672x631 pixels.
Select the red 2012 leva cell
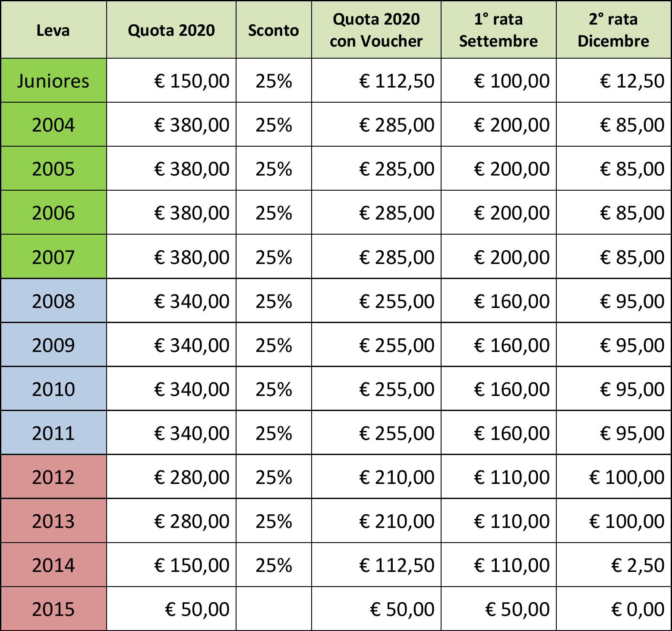pos(54,477)
